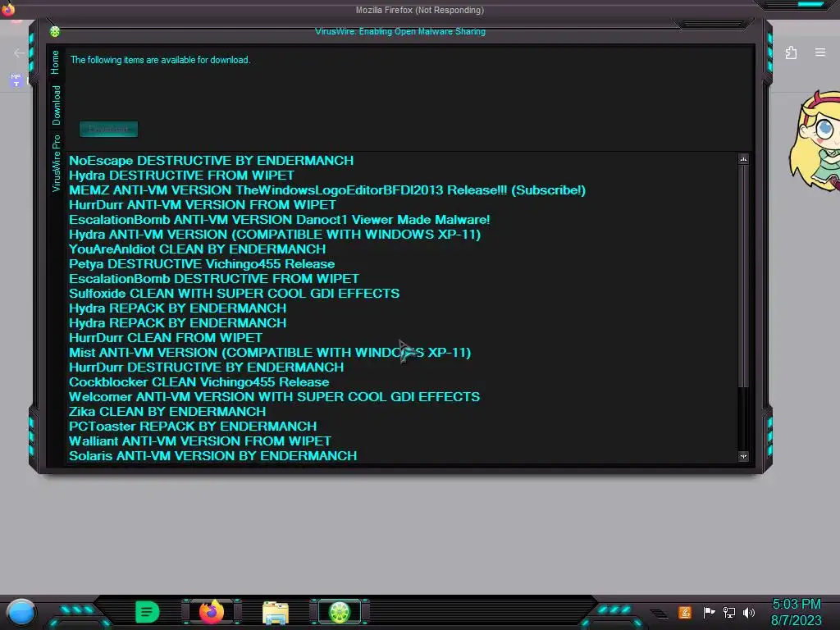Viewport: 840px width, 630px height.
Task: Go back with Firefox back arrow
Action: click(19, 52)
